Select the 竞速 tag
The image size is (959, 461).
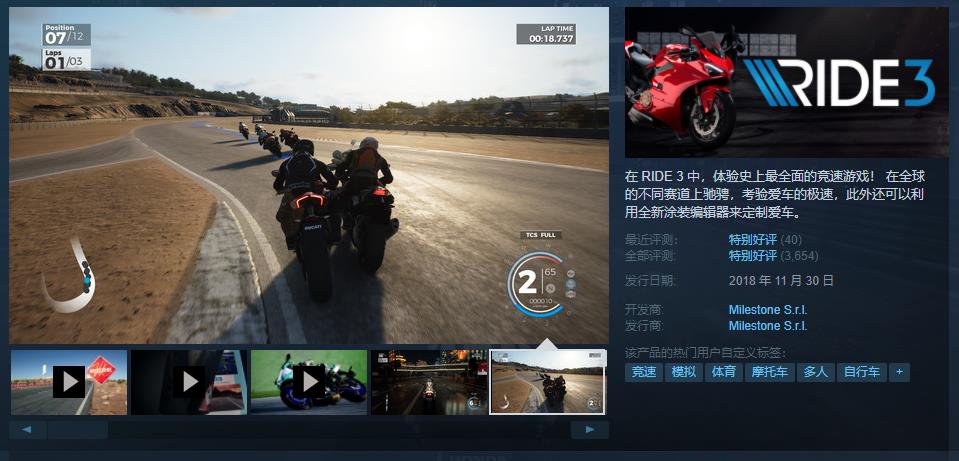(644, 372)
